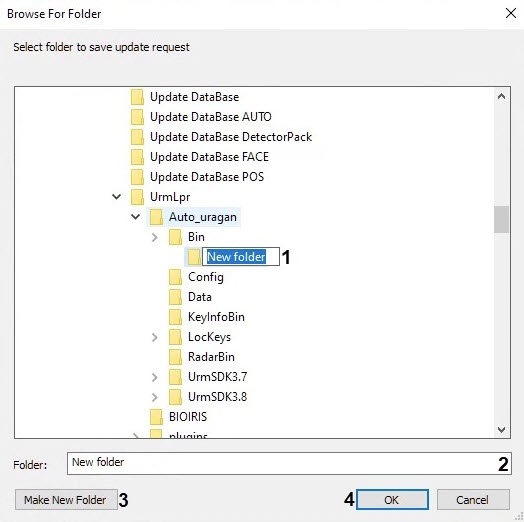Screen dimensions: 524x522
Task: Click the Update DataBase POS folder icon
Action: coord(137,177)
